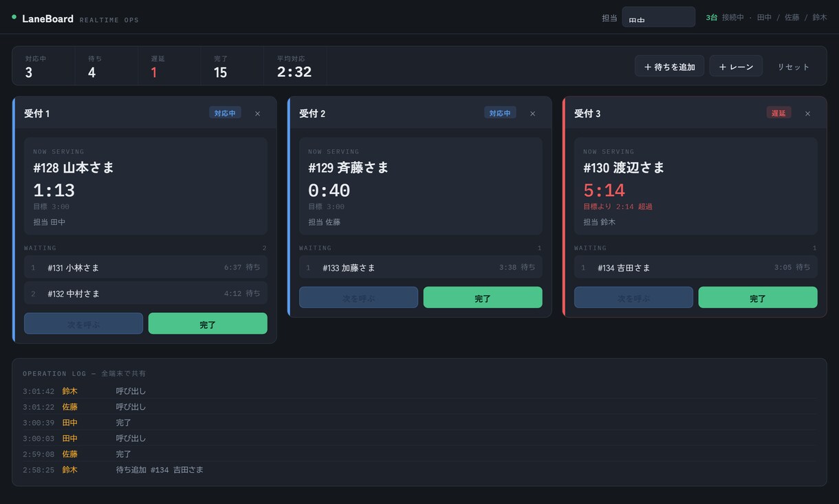Click the 受付 2 lane title
The height and width of the screenshot is (504, 839).
pyautogui.click(x=312, y=113)
